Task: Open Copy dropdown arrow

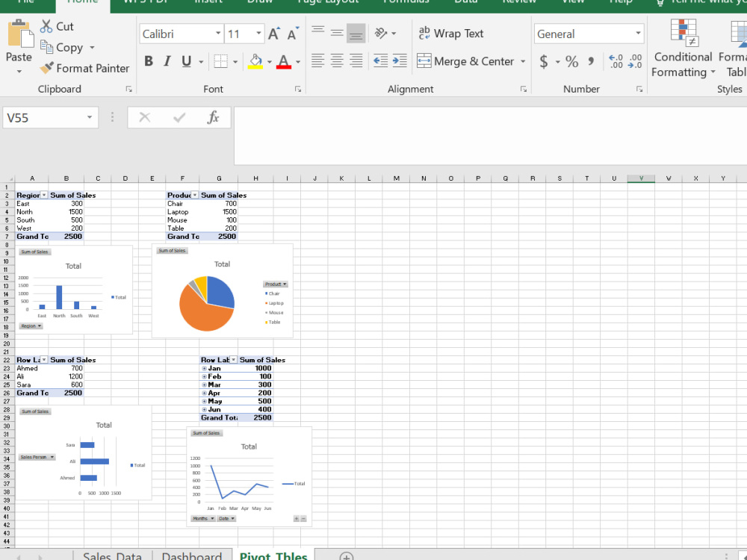Action: point(92,48)
